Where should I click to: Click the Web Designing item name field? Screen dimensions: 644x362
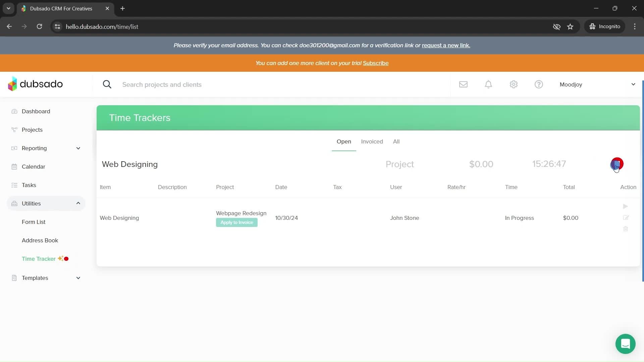coord(130,164)
